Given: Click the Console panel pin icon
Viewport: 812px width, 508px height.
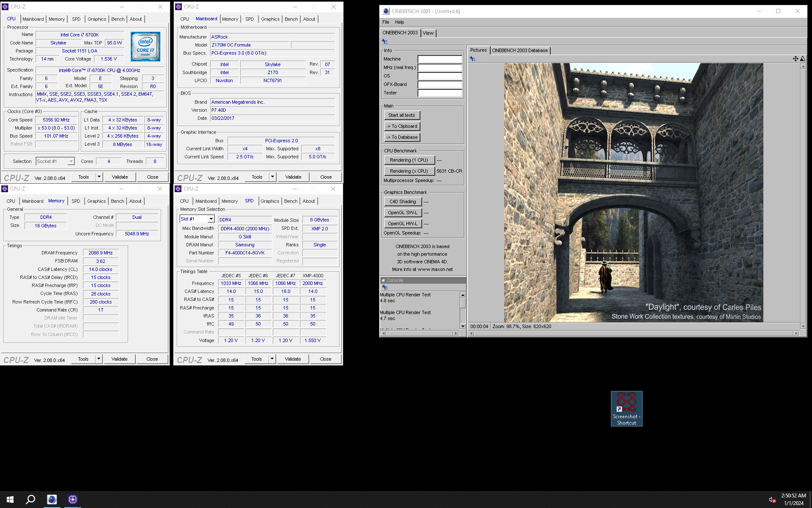Looking at the screenshot, I should pos(385,287).
